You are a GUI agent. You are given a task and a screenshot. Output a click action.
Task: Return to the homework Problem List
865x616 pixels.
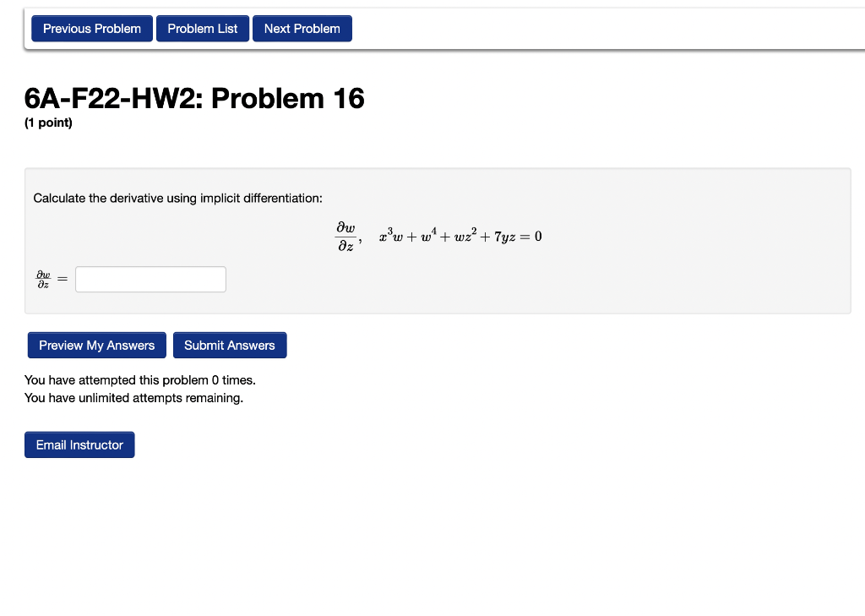(x=202, y=28)
